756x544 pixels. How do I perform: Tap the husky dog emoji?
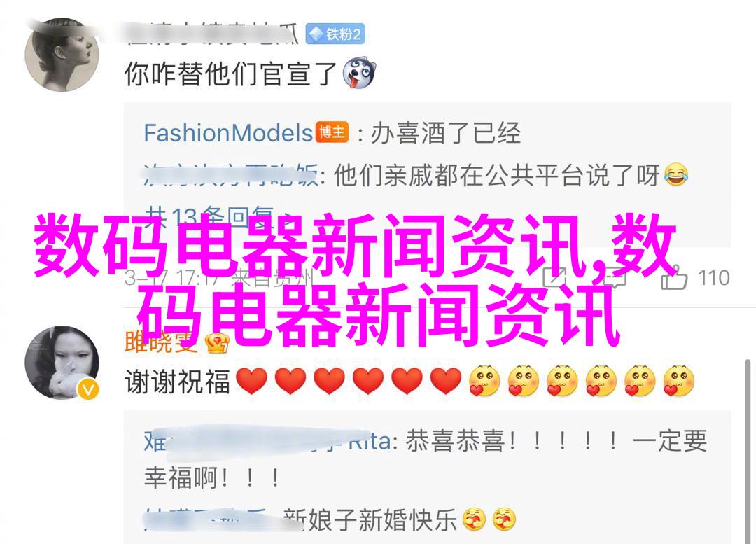[358, 73]
